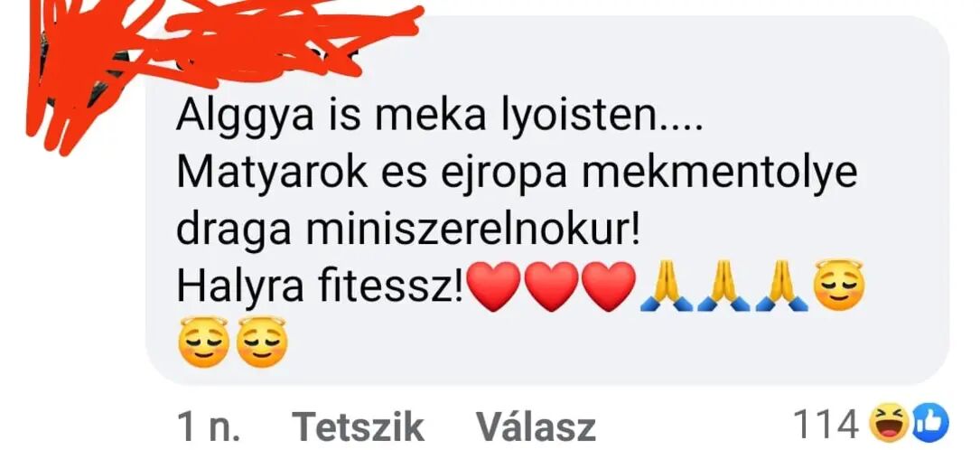Click the first halo smiley on the bottom line

pos(206,342)
